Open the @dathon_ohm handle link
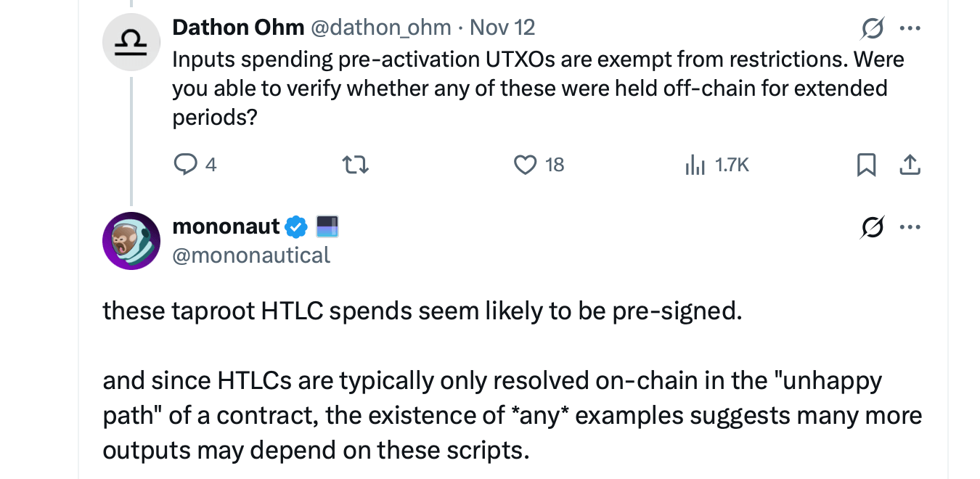The width and height of the screenshot is (980, 479). (380, 28)
